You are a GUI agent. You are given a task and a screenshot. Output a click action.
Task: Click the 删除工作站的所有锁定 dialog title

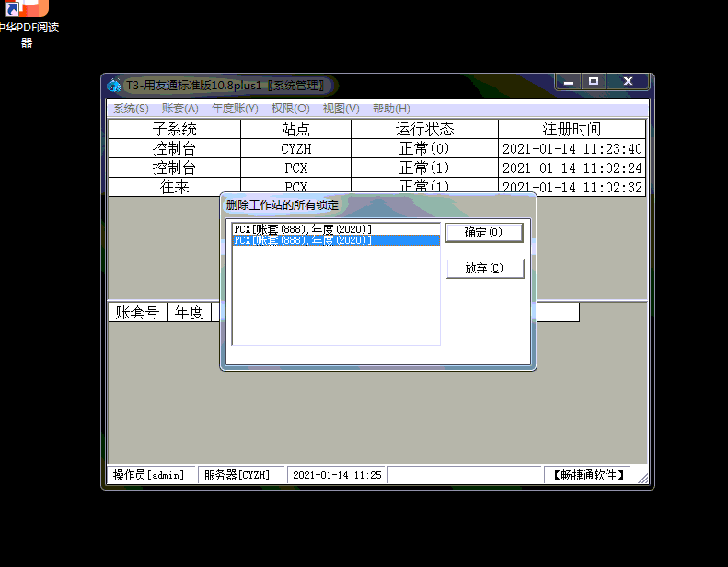coord(283,204)
